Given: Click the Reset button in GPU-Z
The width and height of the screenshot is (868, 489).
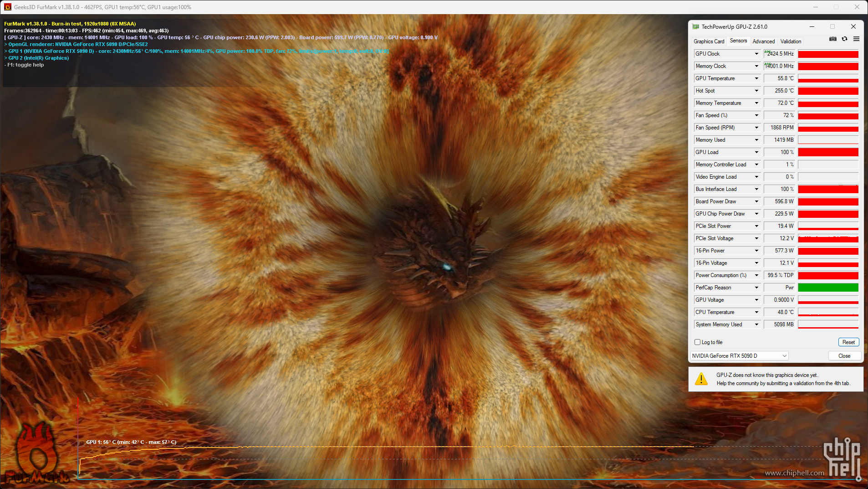Looking at the screenshot, I should pyautogui.click(x=848, y=342).
